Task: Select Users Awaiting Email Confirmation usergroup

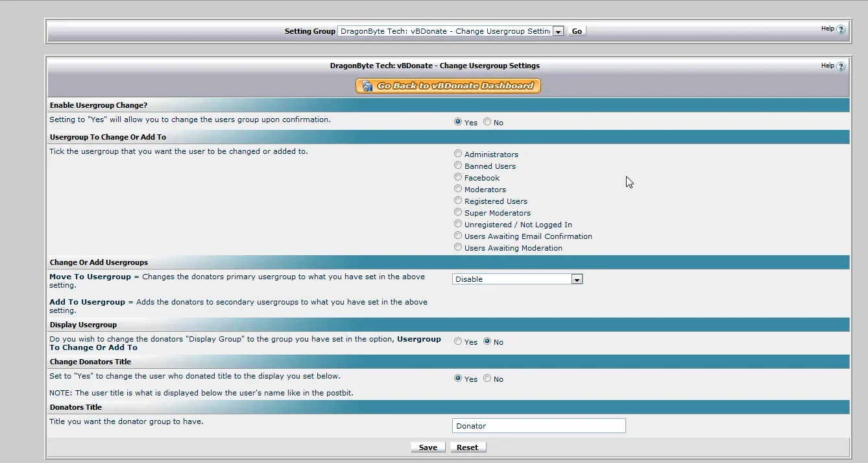Action: pyautogui.click(x=458, y=236)
